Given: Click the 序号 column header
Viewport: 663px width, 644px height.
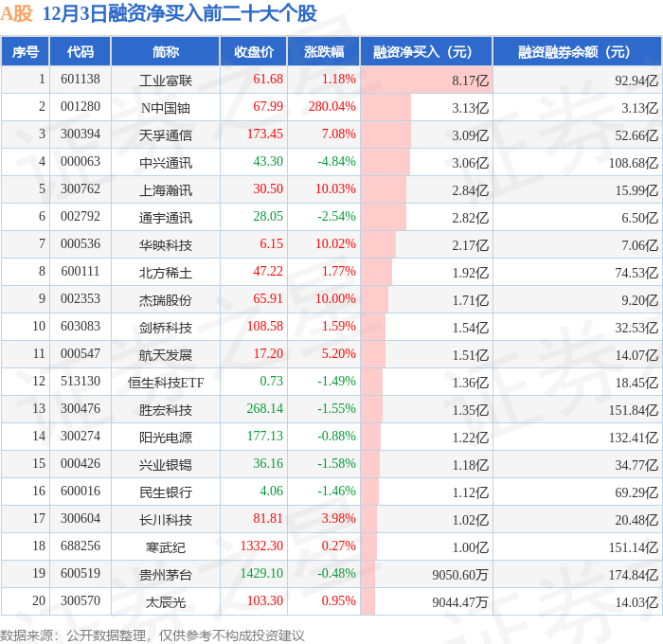Looking at the screenshot, I should tap(26, 51).
